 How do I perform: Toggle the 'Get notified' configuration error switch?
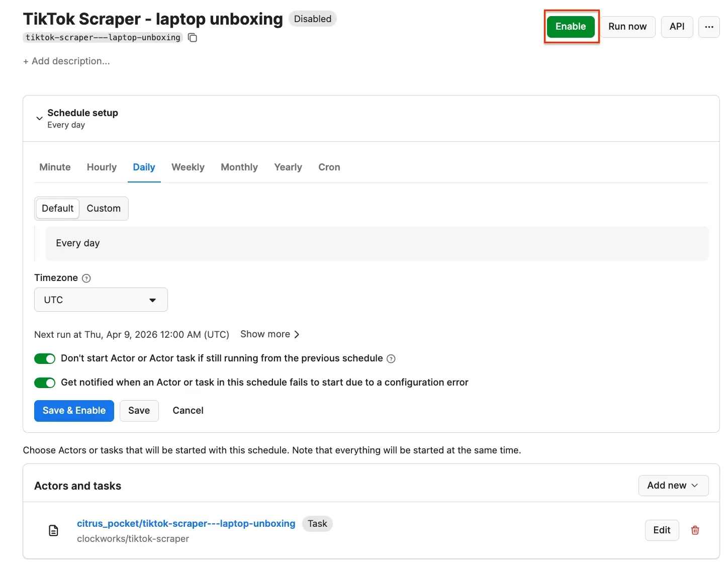point(45,383)
